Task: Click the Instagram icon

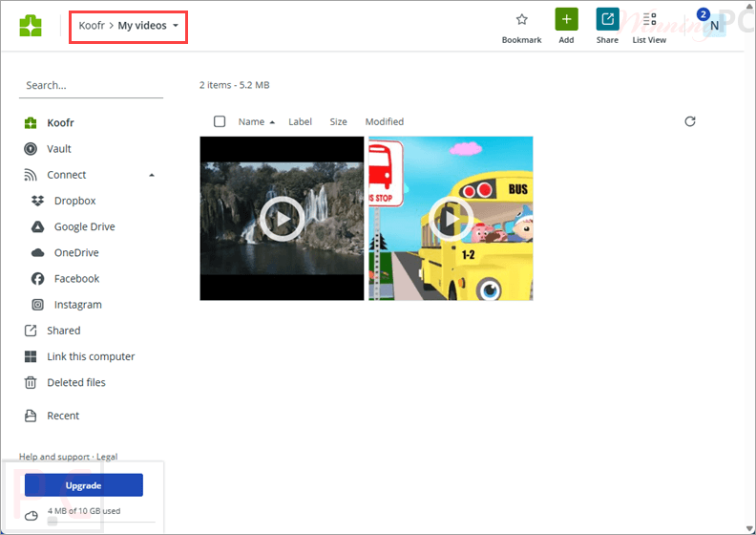Action: tap(37, 305)
